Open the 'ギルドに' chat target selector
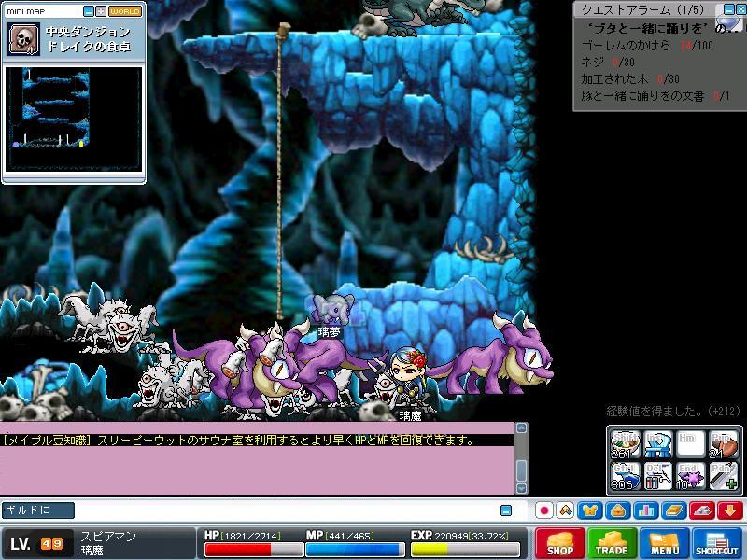The image size is (747, 560). [38, 511]
